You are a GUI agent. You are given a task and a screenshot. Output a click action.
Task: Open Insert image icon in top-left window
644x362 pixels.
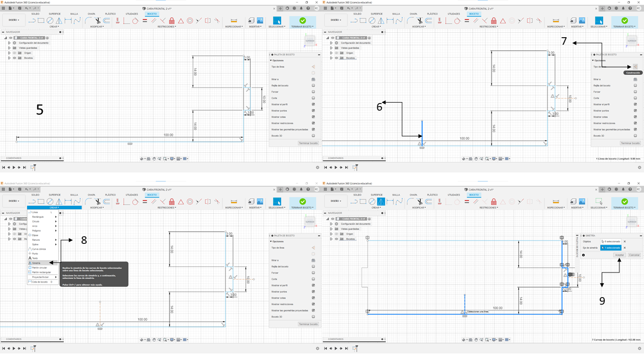coord(260,21)
